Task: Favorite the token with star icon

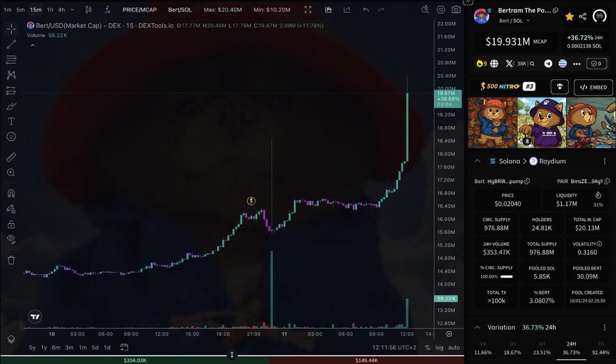Action: (569, 16)
